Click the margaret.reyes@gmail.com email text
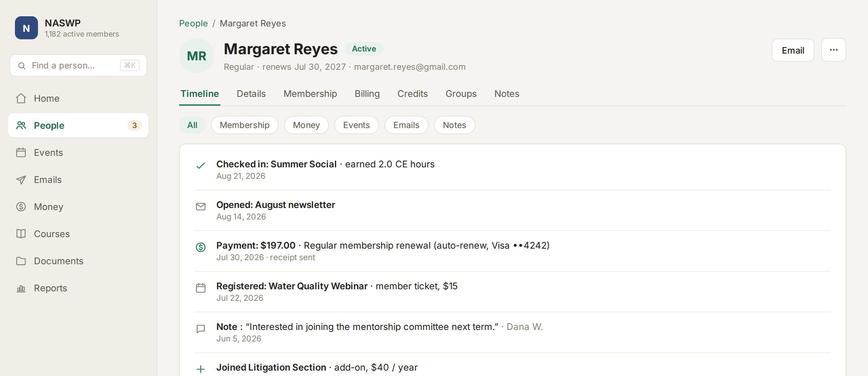The width and height of the screenshot is (868, 376). tap(410, 67)
